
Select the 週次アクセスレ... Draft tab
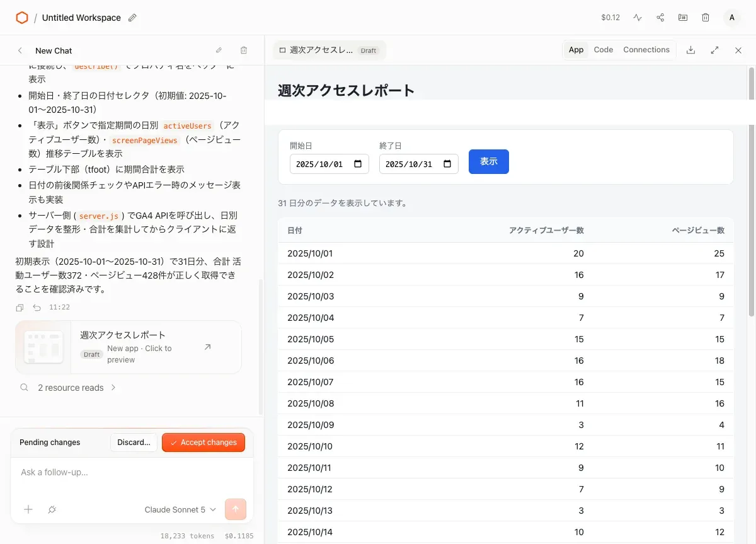pos(329,50)
